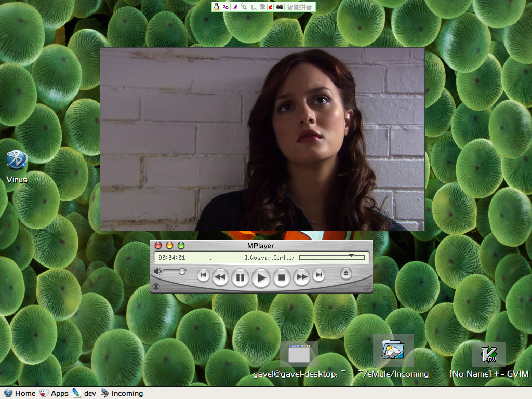Screen dimensions: 532x399
Task: Click the Tux penguin input method icon
Action: point(217,7)
